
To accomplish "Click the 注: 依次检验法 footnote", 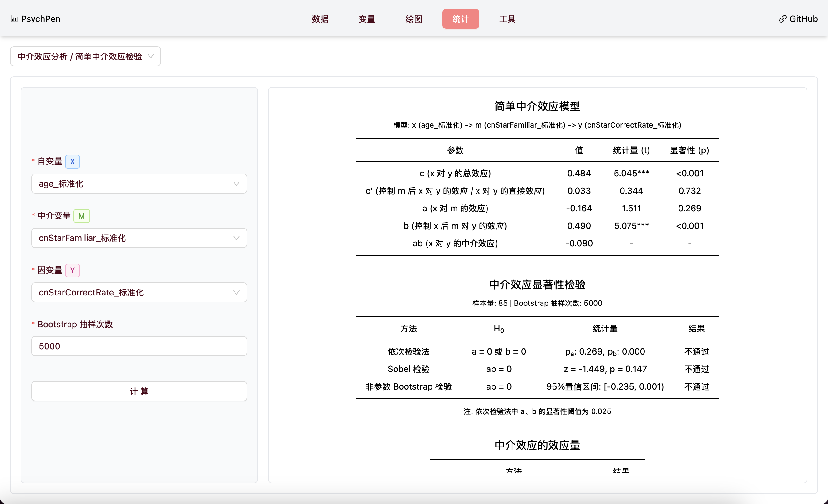I will (x=537, y=411).
